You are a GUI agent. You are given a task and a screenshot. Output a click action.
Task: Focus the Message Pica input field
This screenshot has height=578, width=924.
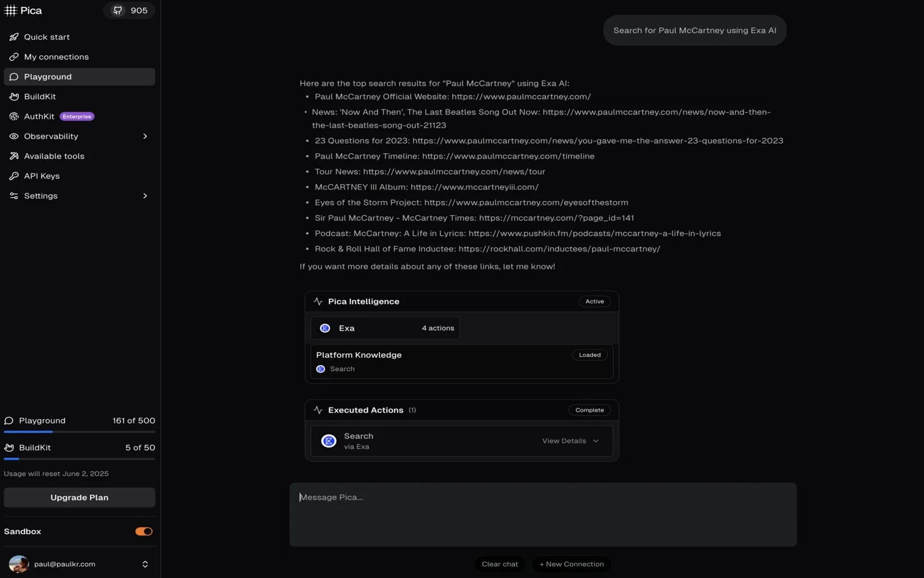(x=543, y=514)
